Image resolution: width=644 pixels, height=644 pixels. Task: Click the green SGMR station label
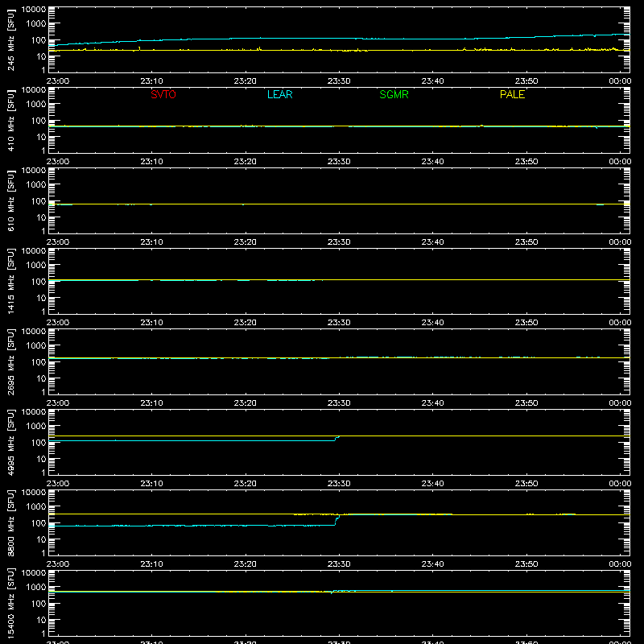394,94
